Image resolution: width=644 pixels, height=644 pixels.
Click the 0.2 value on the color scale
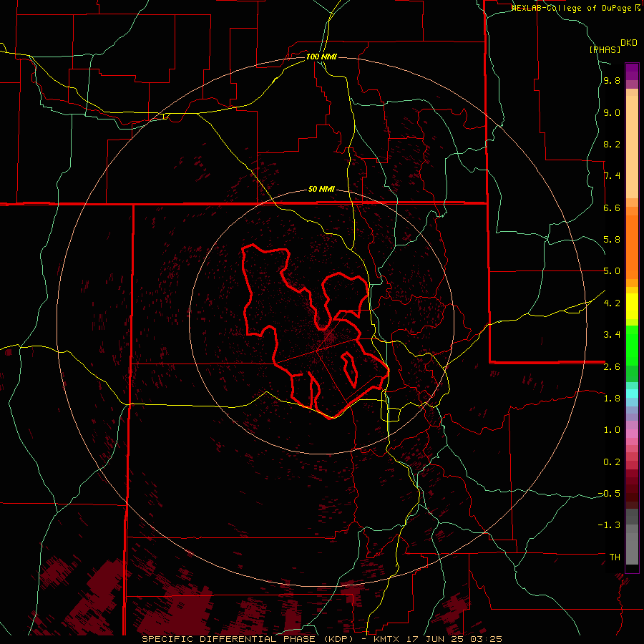click(612, 462)
